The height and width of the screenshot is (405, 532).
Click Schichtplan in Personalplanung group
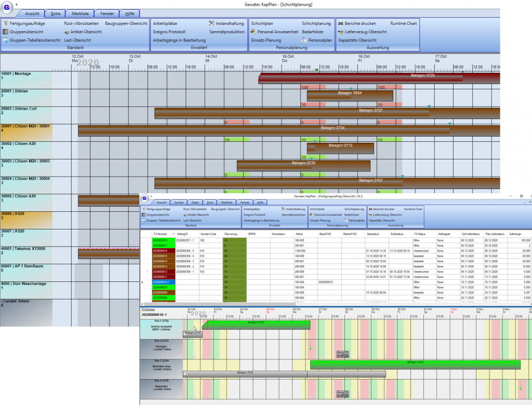(262, 23)
